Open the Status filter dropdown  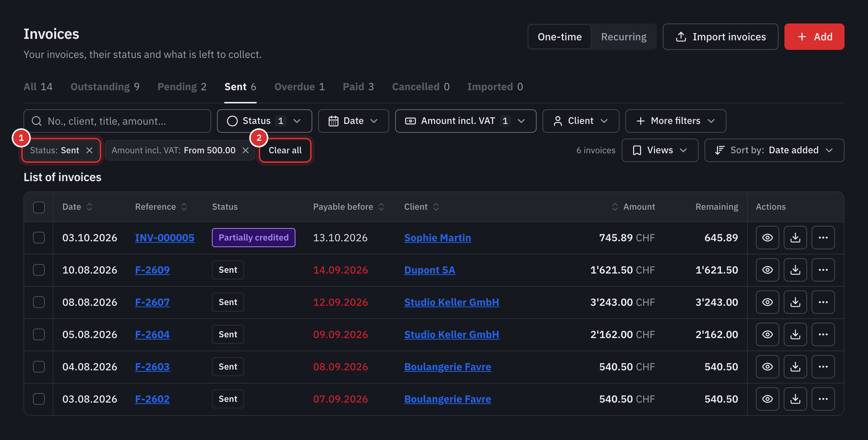(264, 121)
